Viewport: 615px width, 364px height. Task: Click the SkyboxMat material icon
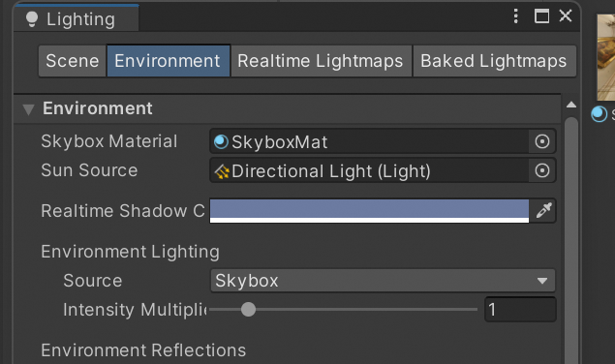pos(221,141)
